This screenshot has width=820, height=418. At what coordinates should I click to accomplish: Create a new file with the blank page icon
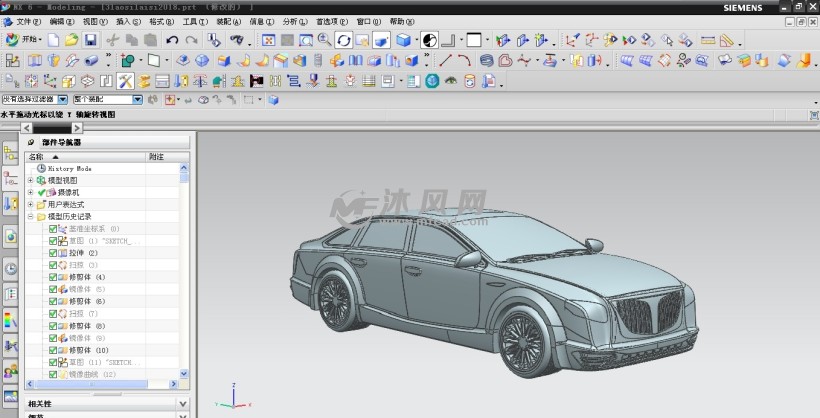53,40
